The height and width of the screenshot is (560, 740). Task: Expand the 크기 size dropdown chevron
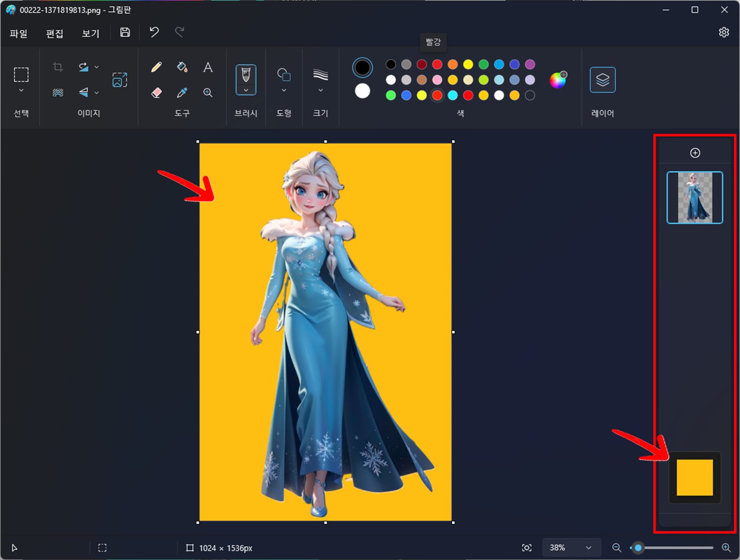(321, 91)
